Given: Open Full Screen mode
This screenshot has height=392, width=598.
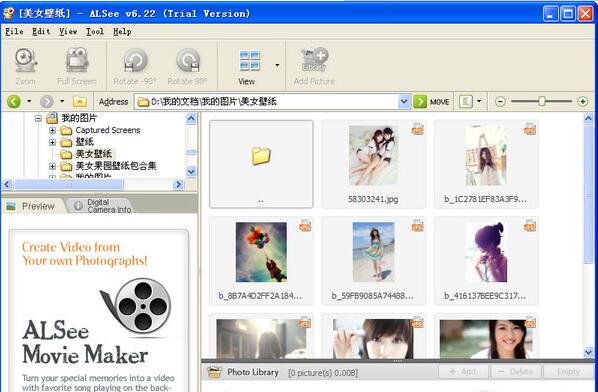Looking at the screenshot, I should pos(77,60).
